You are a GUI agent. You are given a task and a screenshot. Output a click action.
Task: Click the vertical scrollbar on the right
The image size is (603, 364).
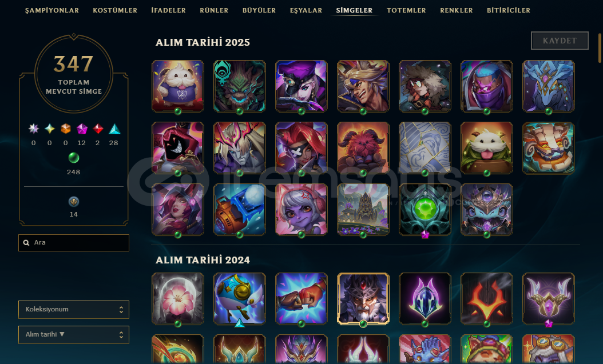click(x=600, y=48)
